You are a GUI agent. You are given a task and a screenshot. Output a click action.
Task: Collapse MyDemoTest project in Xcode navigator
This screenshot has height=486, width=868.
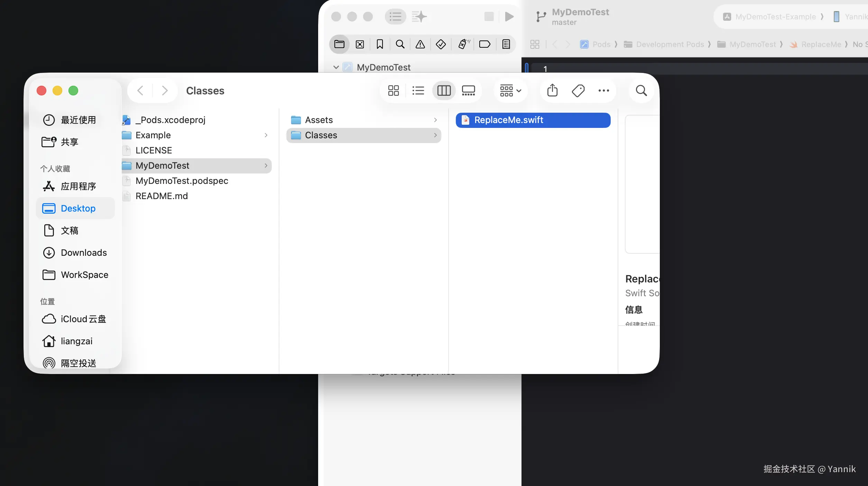pos(336,67)
